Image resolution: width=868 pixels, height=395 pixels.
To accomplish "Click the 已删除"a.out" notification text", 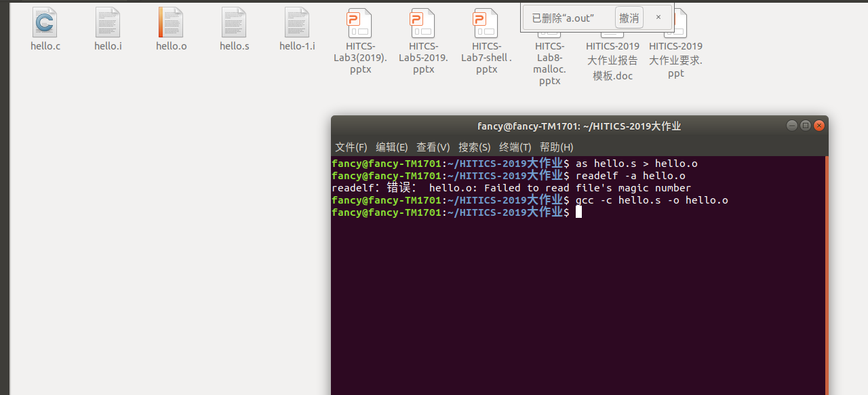I will coord(563,18).
